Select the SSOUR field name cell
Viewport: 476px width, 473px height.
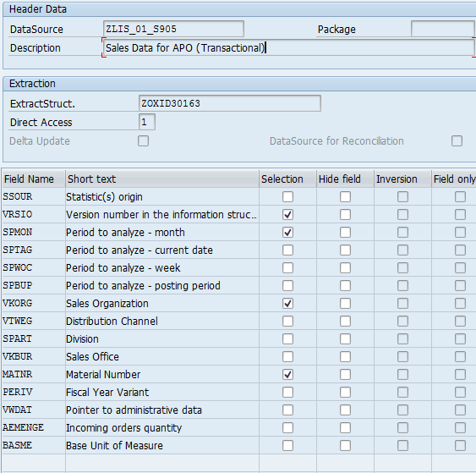(33, 197)
